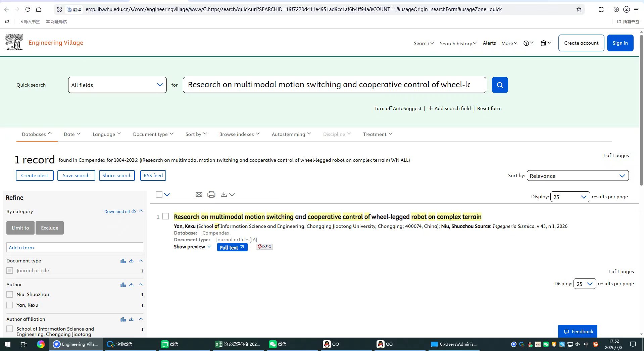Click RSS feed button
644x351 pixels.
point(153,175)
